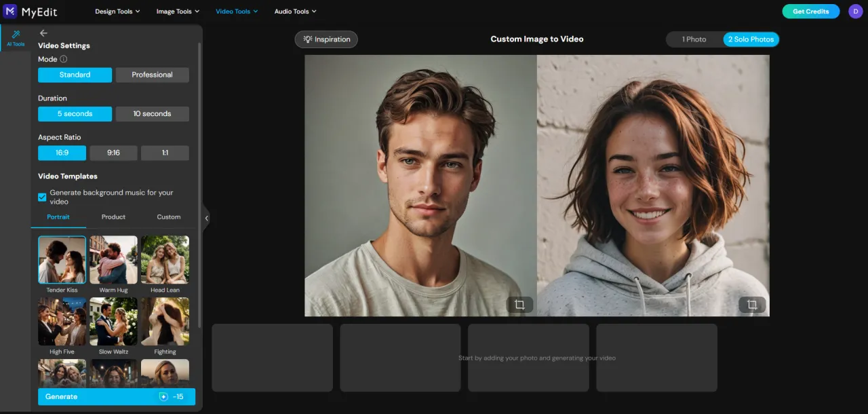The width and height of the screenshot is (868, 414).
Task: Click the crop icon on the man's photo
Action: pyautogui.click(x=519, y=305)
